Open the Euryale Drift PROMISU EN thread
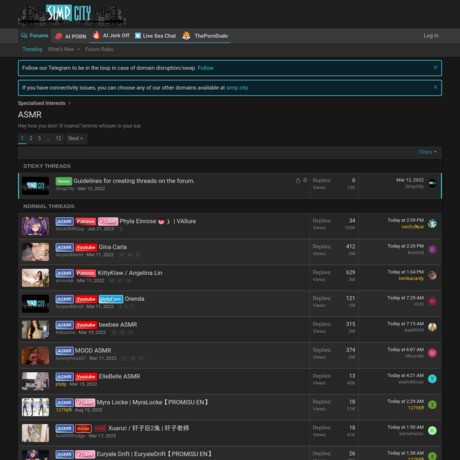Viewport: 460px width, 460px height. [154, 454]
